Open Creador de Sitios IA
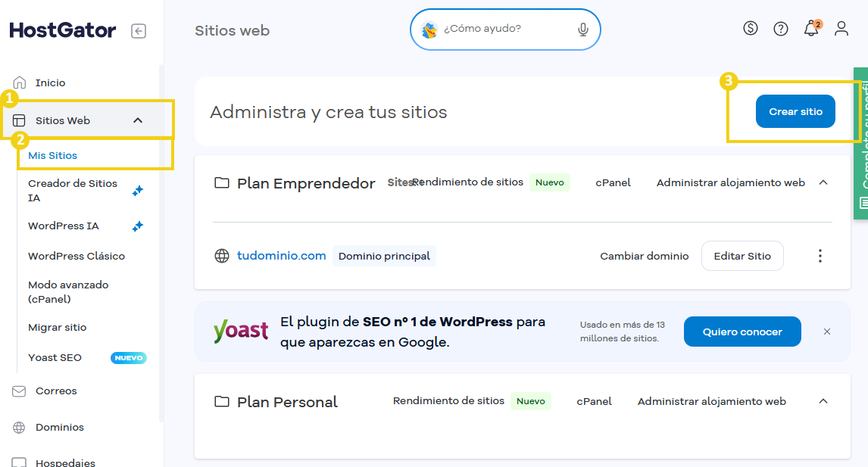The height and width of the screenshot is (467, 868). tap(73, 190)
